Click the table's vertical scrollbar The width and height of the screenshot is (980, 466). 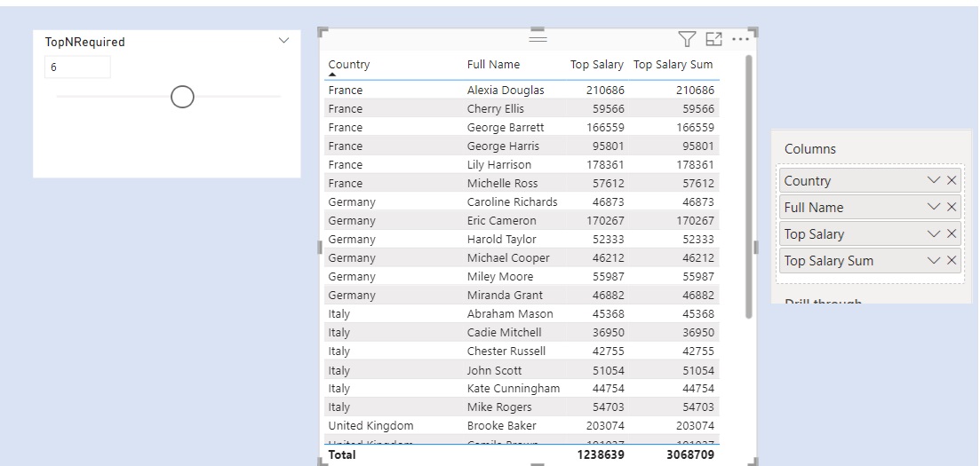click(748, 186)
